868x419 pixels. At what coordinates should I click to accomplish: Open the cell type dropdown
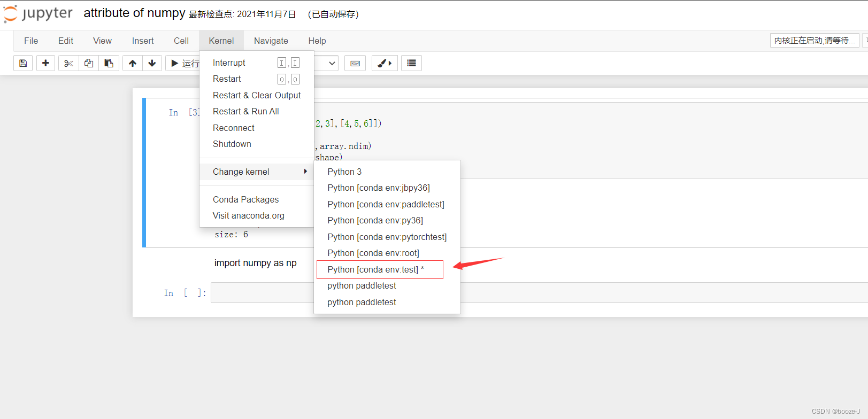pos(326,63)
